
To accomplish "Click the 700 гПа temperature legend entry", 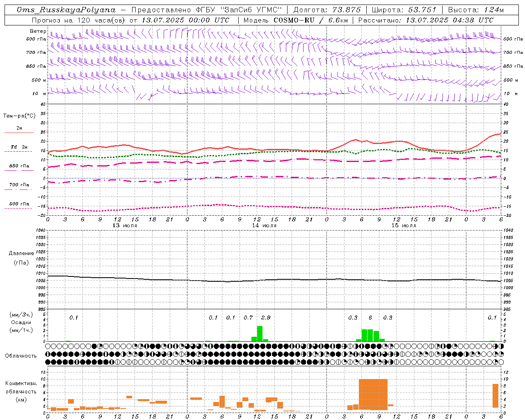I will click(19, 185).
